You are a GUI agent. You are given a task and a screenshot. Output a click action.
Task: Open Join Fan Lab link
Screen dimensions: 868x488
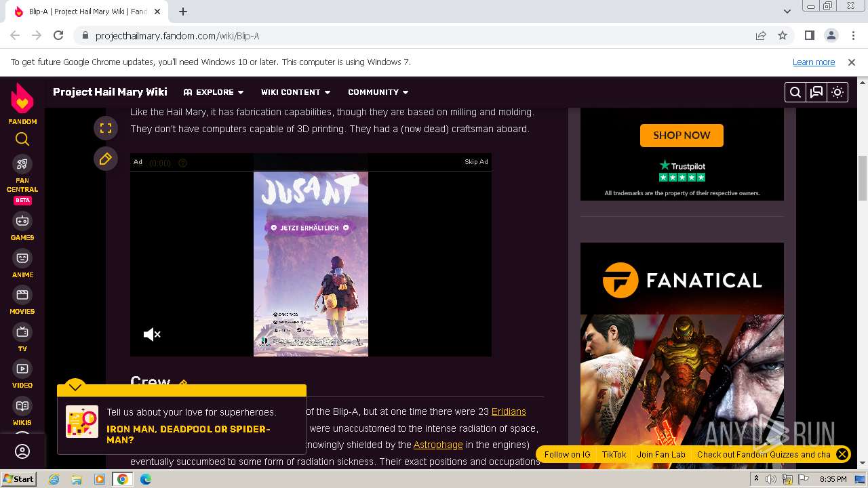tap(661, 454)
